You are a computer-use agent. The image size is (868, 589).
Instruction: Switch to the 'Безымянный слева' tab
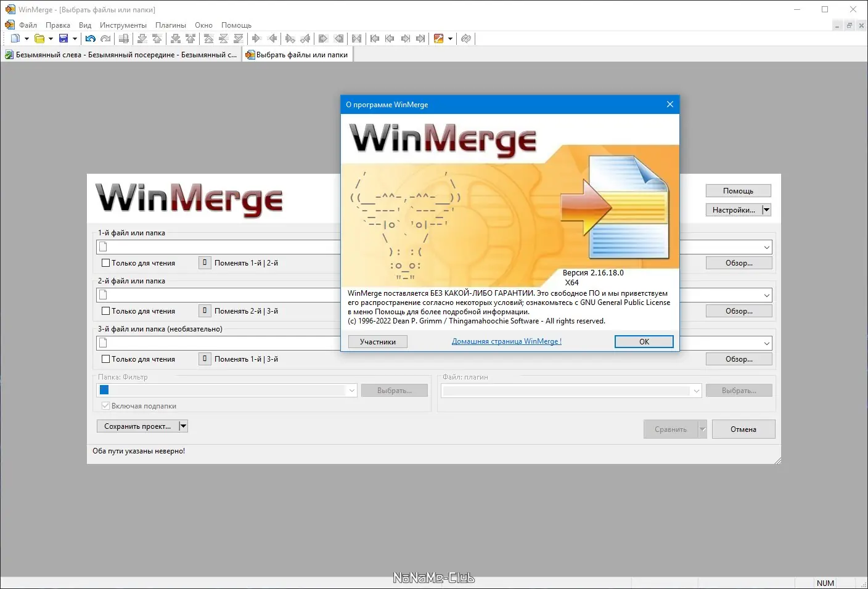tap(121, 55)
